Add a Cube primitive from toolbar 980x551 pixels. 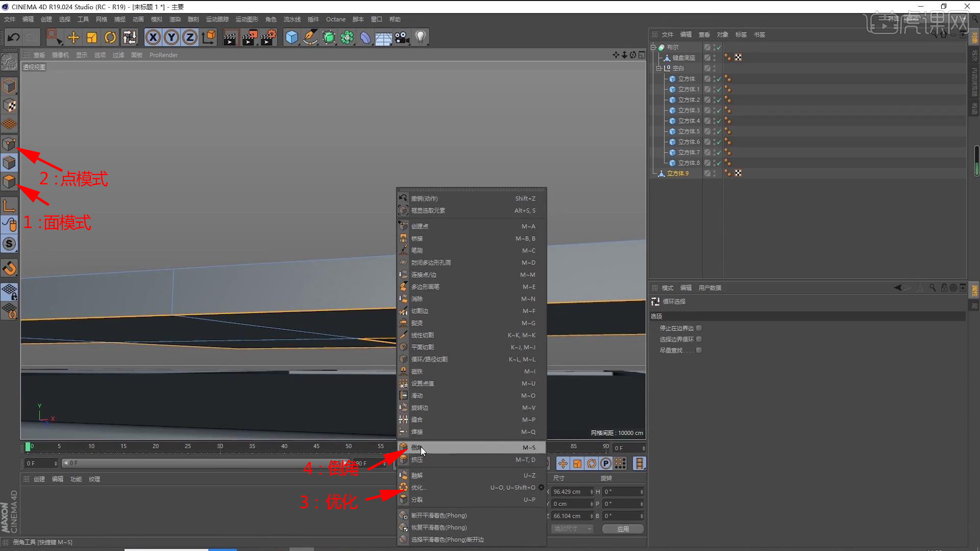click(x=291, y=37)
